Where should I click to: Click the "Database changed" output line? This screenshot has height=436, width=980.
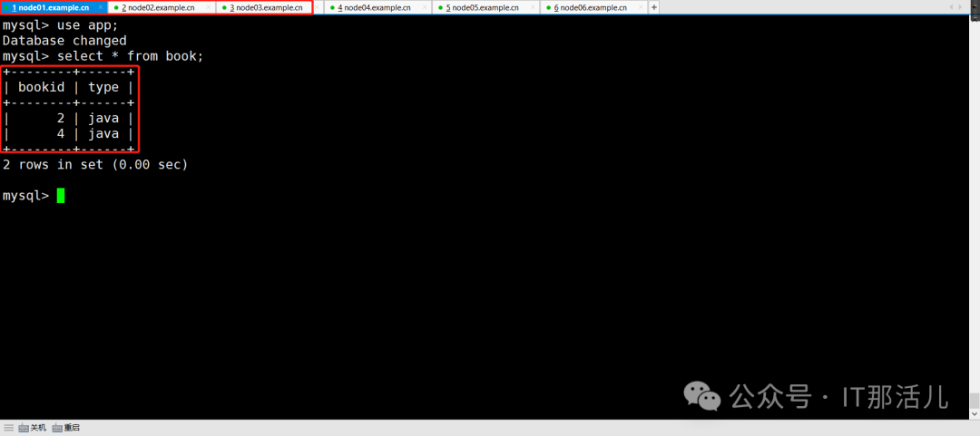[x=64, y=41]
